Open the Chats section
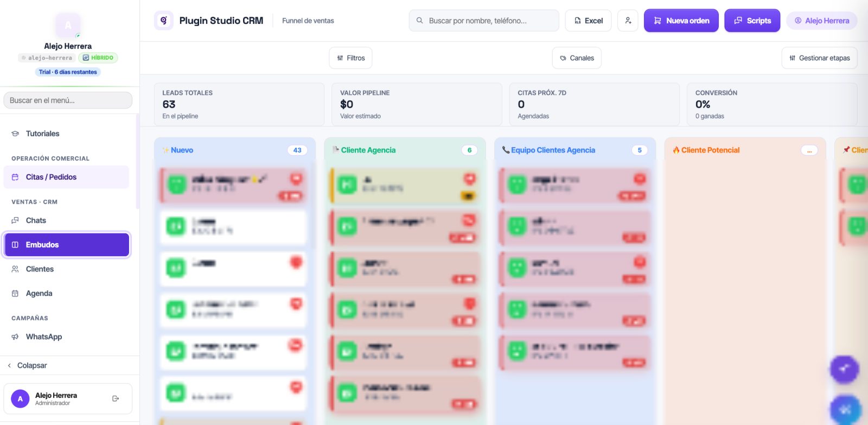 click(x=67, y=220)
